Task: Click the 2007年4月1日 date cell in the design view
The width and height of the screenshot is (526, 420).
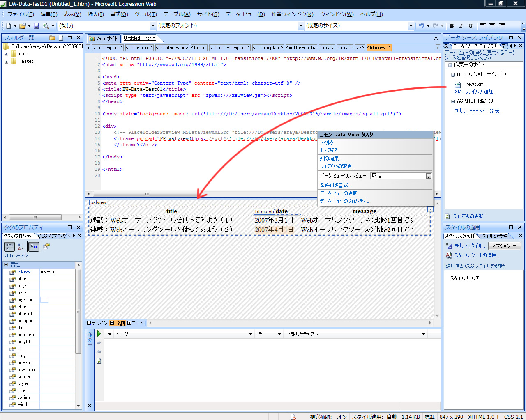Action: (274, 230)
